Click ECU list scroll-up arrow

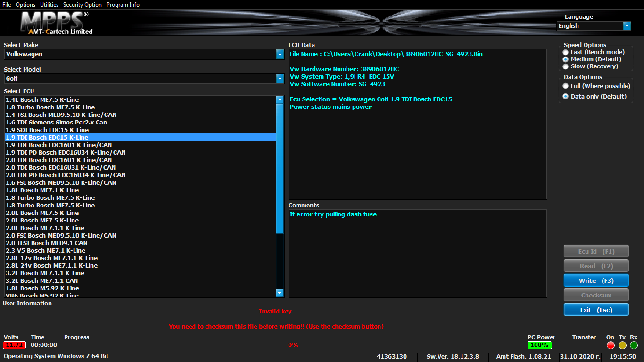280,99
